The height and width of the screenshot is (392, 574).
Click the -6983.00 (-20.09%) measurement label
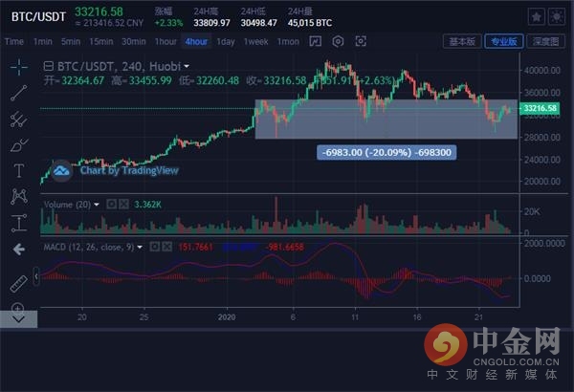tap(386, 153)
